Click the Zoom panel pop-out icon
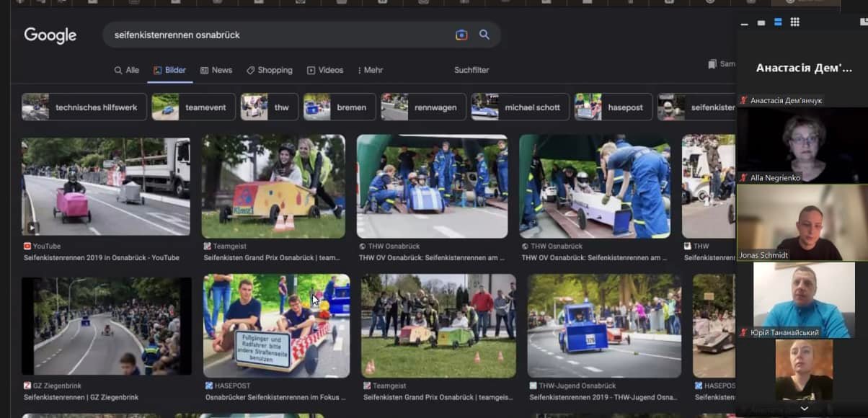Image resolution: width=868 pixels, height=418 pixels. [864, 22]
